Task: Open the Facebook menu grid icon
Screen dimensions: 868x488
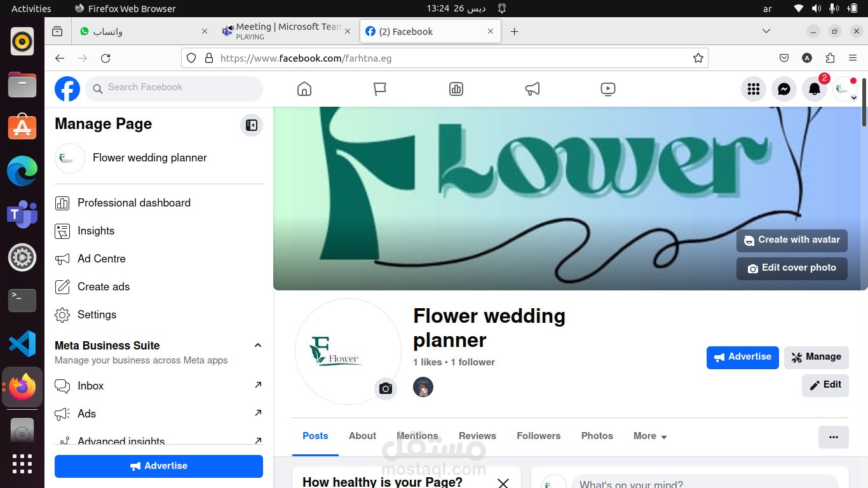Action: pyautogui.click(x=754, y=90)
